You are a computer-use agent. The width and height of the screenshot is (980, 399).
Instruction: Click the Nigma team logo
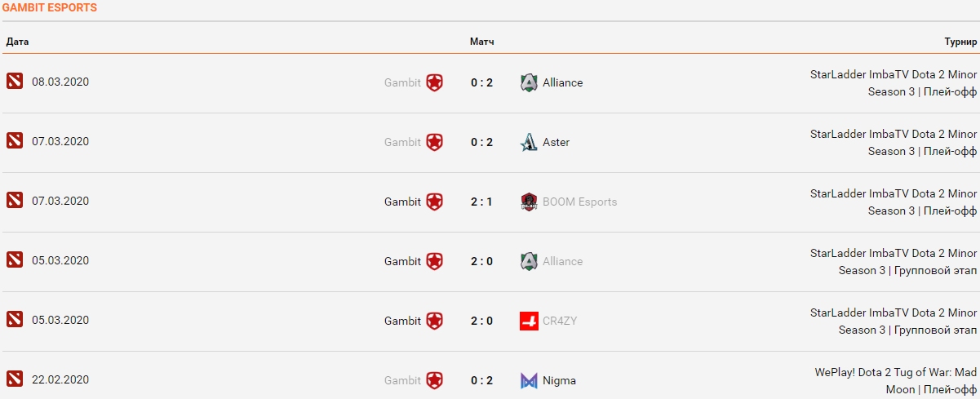click(529, 380)
